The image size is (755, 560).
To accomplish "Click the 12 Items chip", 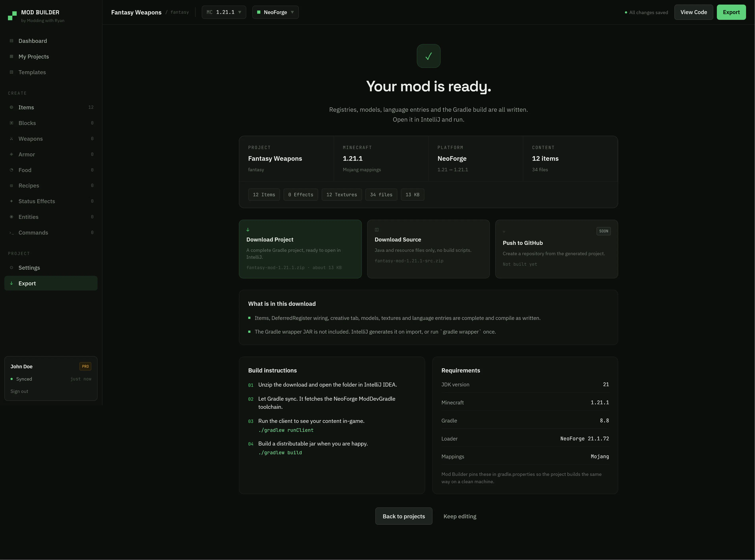I will [x=264, y=195].
